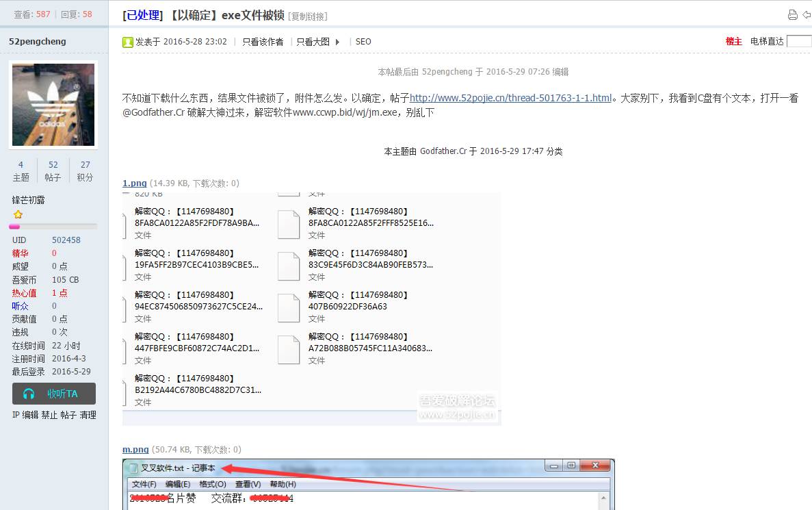Click Notepad red close button in image
Image resolution: width=812 pixels, height=510 pixels.
pyautogui.click(x=596, y=466)
